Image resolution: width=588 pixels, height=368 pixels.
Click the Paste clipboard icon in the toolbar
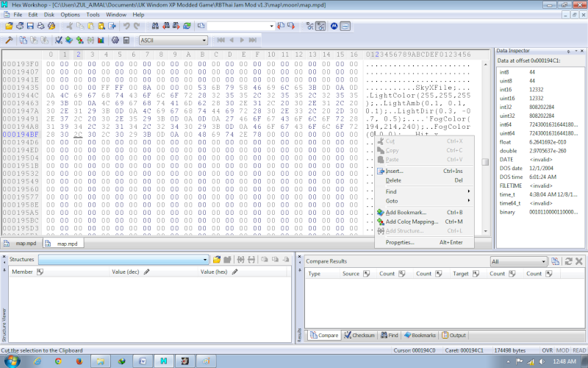click(90, 26)
